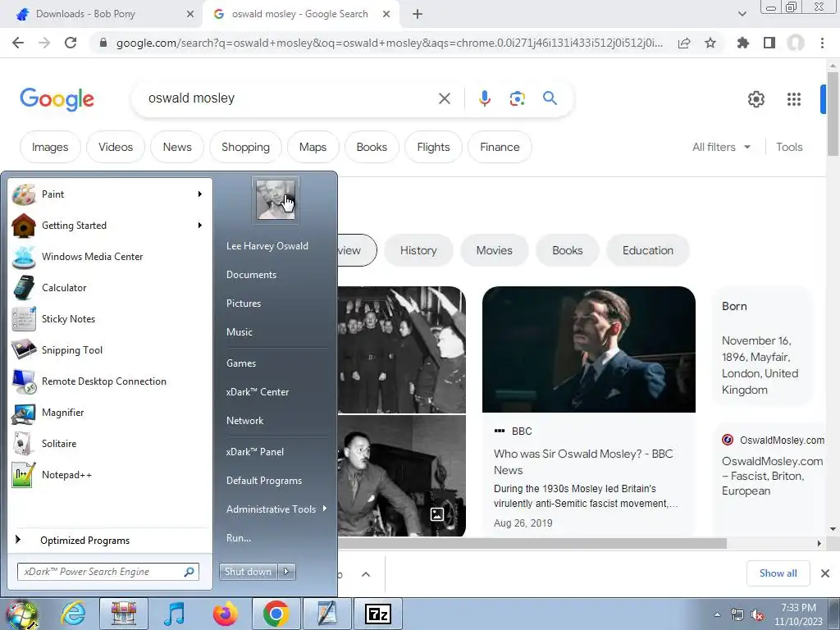
Task: Select the News search filter
Action: 177,147
